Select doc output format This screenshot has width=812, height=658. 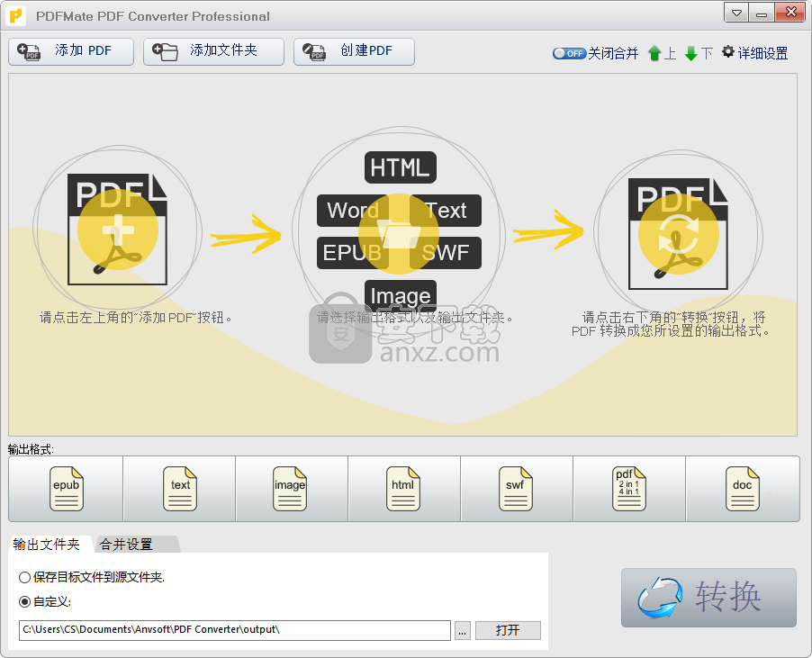coord(743,489)
